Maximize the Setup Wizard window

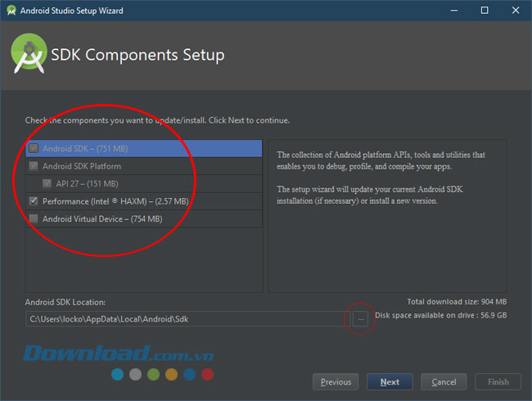pyautogui.click(x=485, y=11)
